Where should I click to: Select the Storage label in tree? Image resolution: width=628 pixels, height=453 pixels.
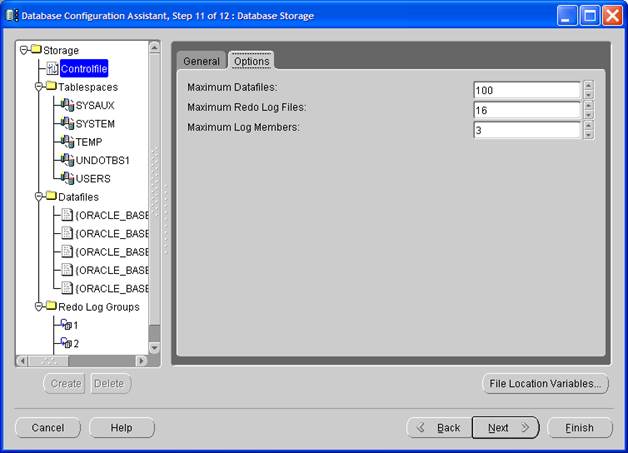pyautogui.click(x=61, y=50)
